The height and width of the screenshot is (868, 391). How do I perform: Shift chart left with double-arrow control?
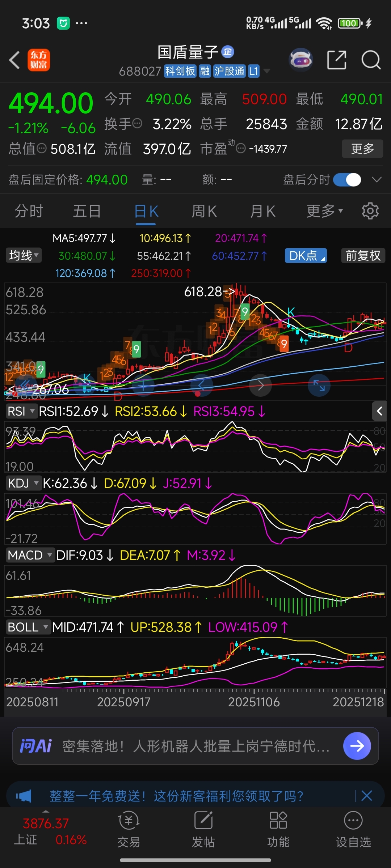26,385
